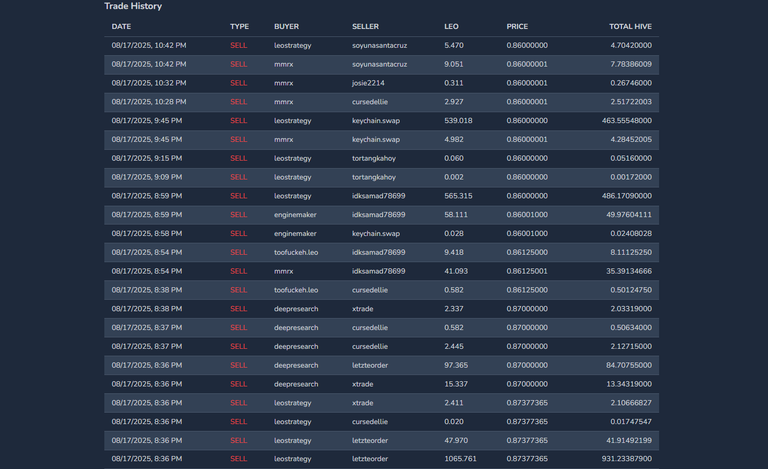Click LEO amount 565.315

pos(458,196)
